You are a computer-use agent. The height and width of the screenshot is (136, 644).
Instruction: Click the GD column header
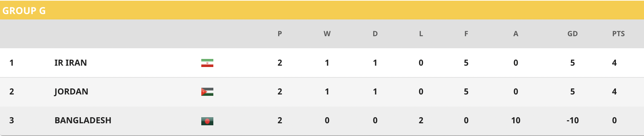(x=572, y=33)
